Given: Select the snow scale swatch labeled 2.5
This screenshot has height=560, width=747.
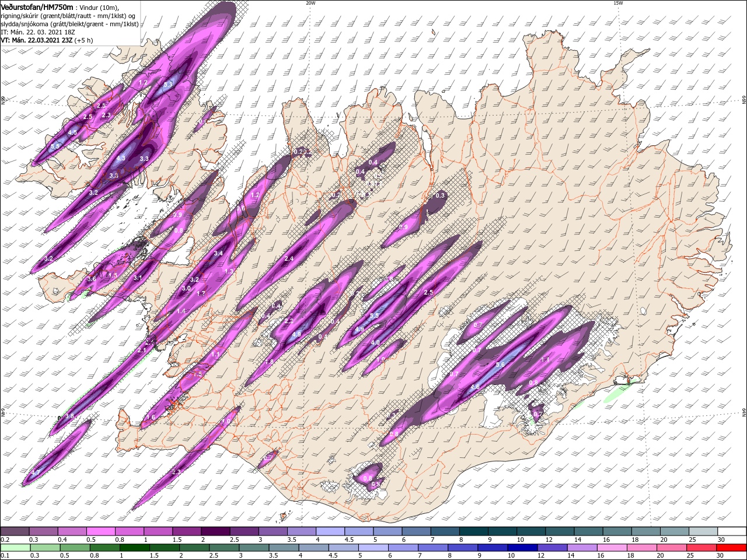Looking at the screenshot, I should (x=244, y=531).
